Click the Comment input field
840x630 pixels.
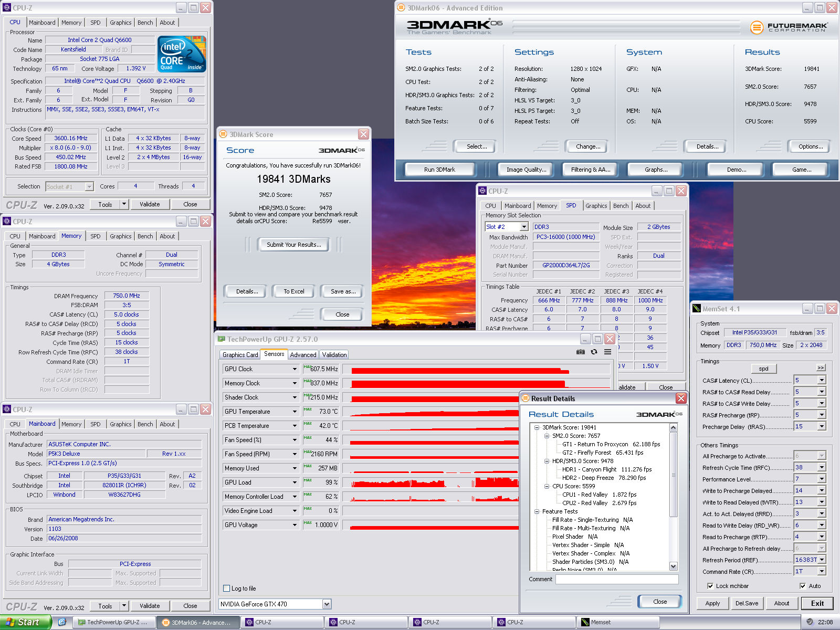point(617,579)
